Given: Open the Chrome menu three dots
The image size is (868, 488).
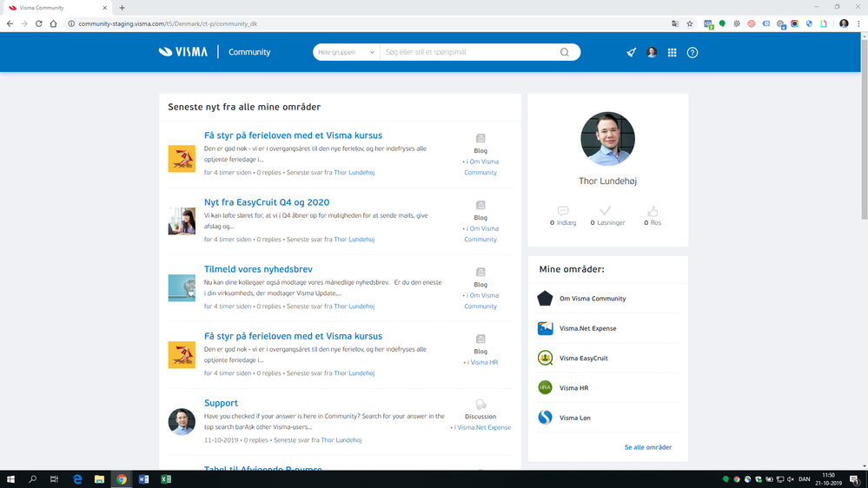Looking at the screenshot, I should point(858,23).
